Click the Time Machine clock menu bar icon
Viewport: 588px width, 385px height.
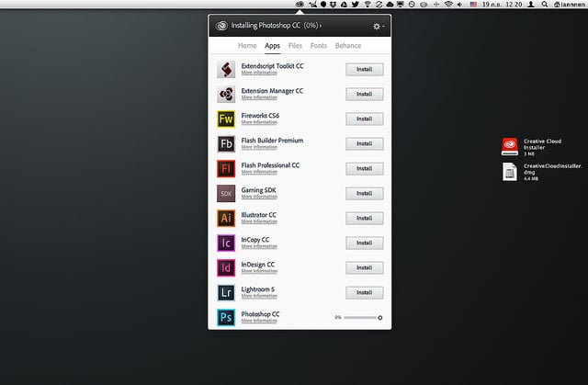412,4
